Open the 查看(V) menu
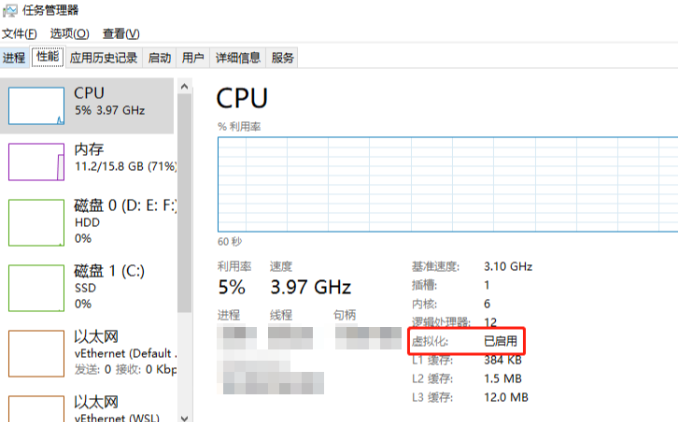This screenshot has height=422, width=678. coord(121,34)
